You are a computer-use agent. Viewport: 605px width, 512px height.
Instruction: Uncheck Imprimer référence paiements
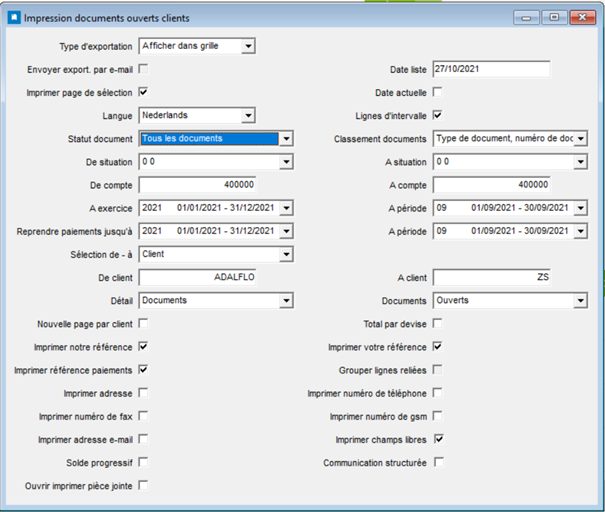tap(143, 370)
